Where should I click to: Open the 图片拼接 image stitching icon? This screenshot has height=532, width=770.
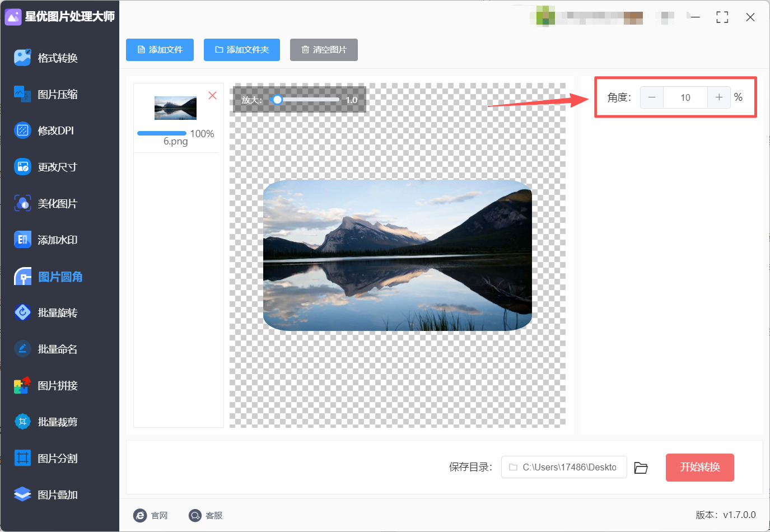[22, 385]
